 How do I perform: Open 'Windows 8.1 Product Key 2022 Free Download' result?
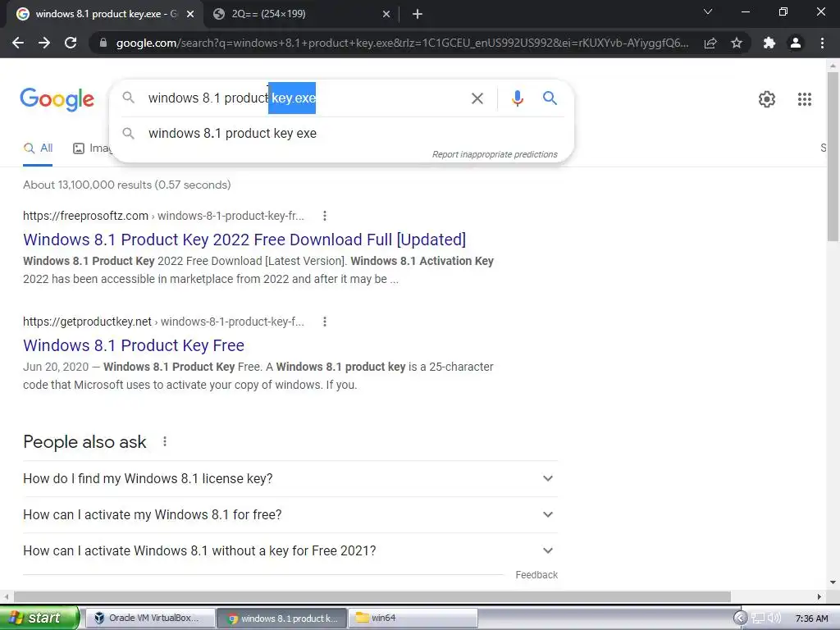tap(244, 240)
